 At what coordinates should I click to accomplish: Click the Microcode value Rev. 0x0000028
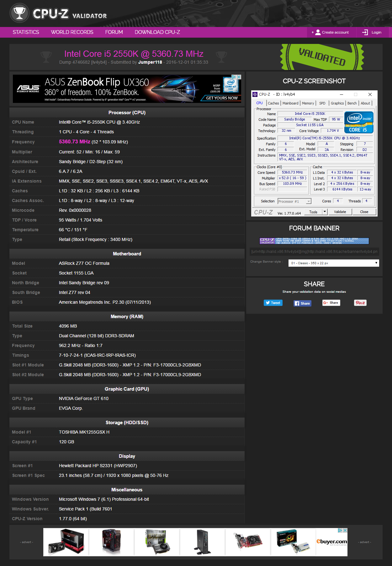75,210
